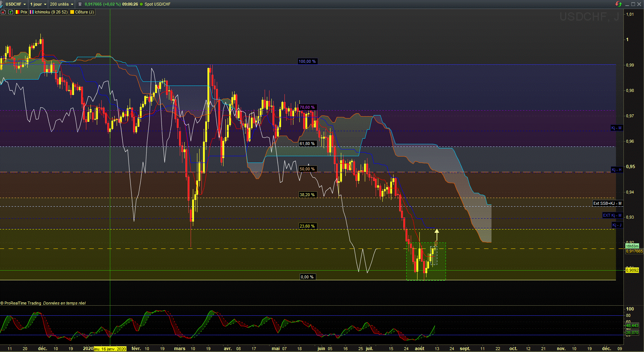The width and height of the screenshot is (644, 352).
Task: Select the 0,00 % Fibonacci label
Action: 307,277
